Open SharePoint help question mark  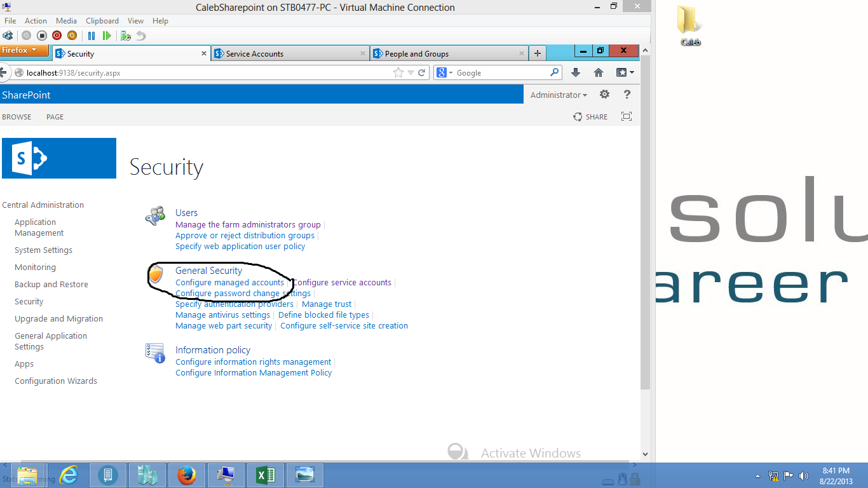pyautogui.click(x=627, y=95)
